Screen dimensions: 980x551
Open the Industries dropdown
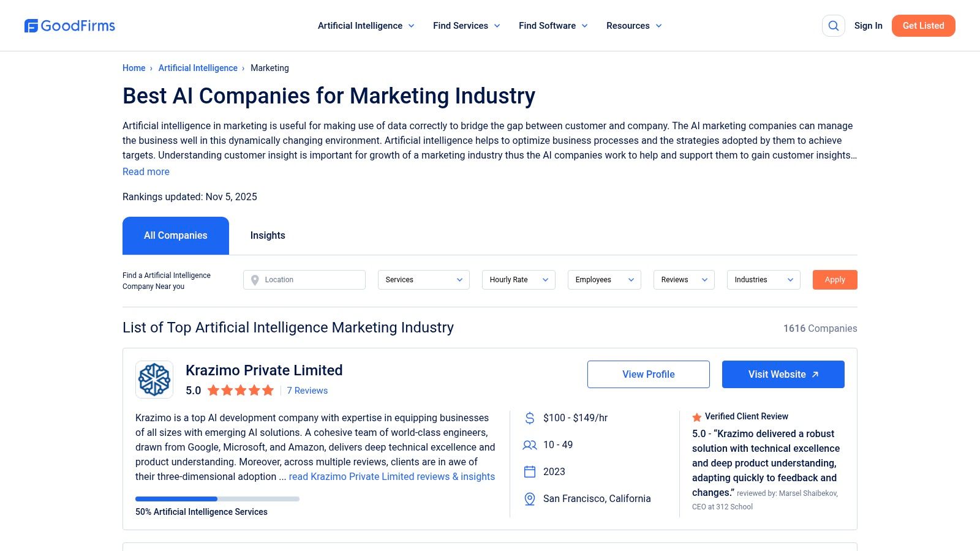point(763,280)
